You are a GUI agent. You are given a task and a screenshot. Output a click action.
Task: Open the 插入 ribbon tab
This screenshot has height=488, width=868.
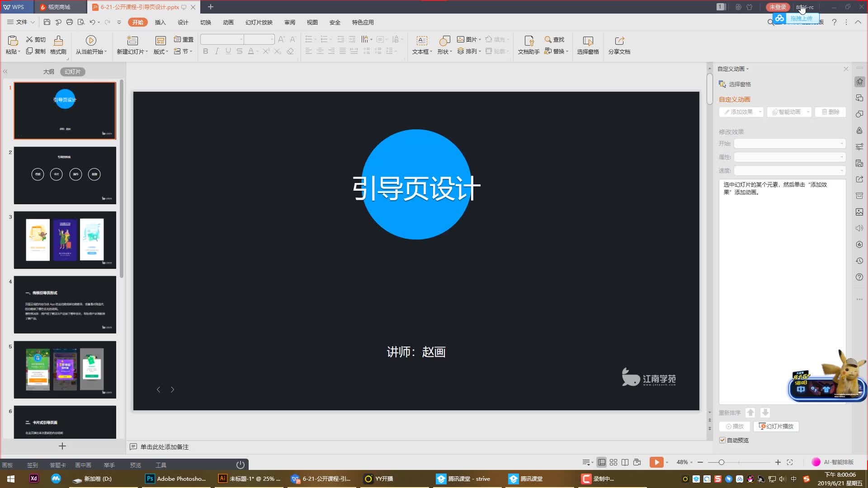(160, 22)
